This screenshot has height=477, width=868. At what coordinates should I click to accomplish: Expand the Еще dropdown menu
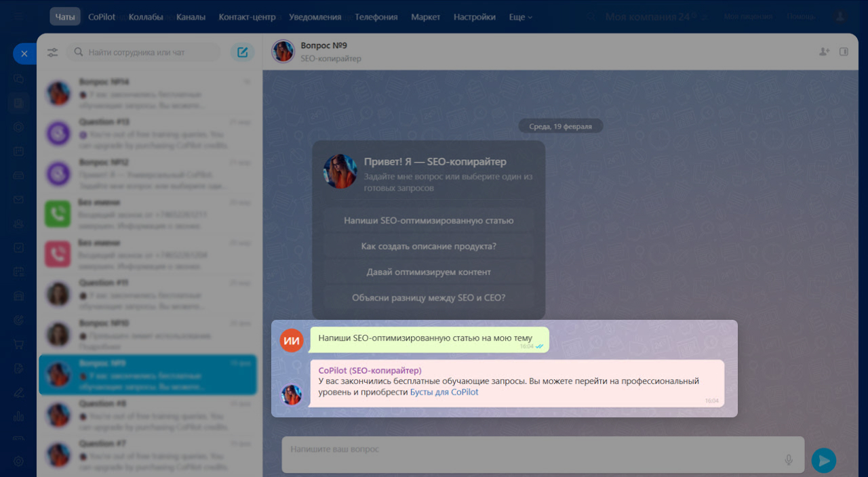[521, 17]
